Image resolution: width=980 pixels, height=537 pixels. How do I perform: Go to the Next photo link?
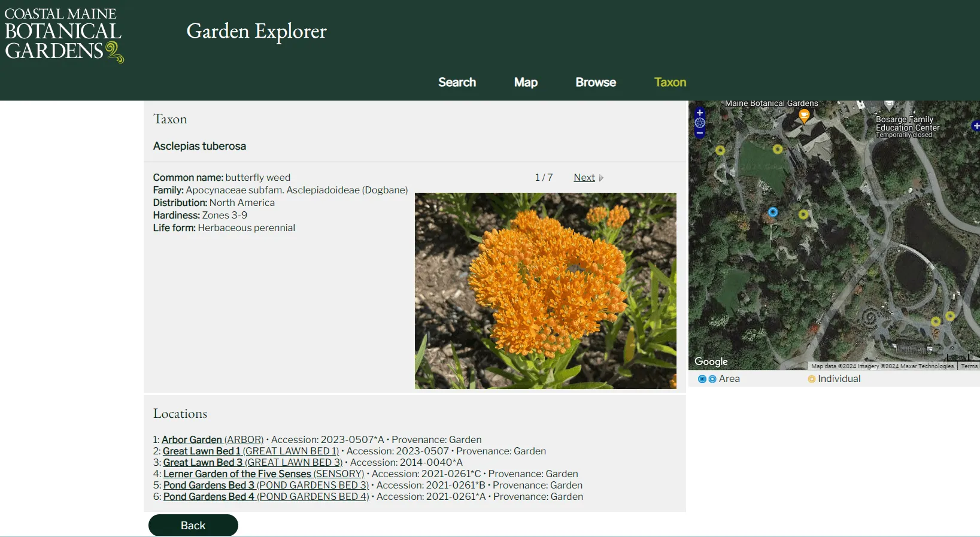click(x=584, y=178)
